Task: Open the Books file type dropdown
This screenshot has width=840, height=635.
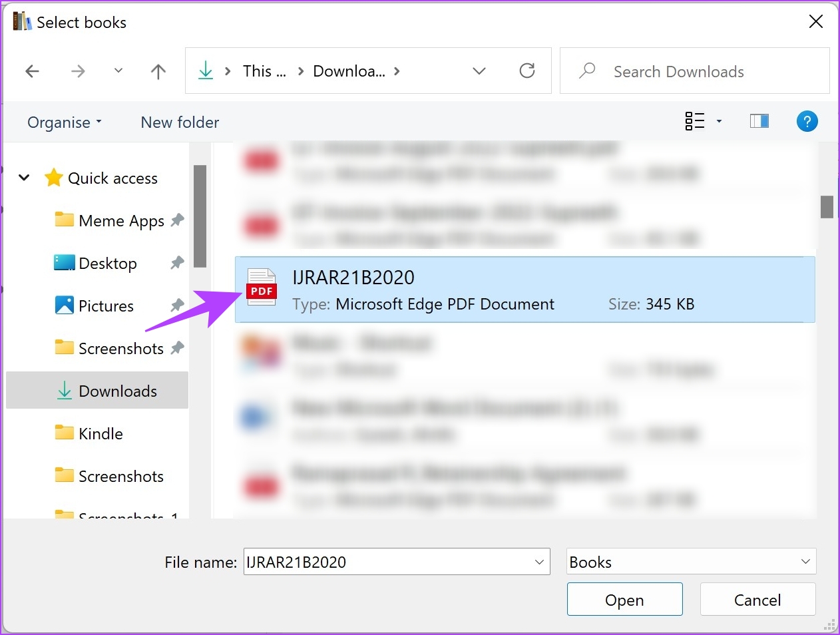Action: [x=691, y=562]
